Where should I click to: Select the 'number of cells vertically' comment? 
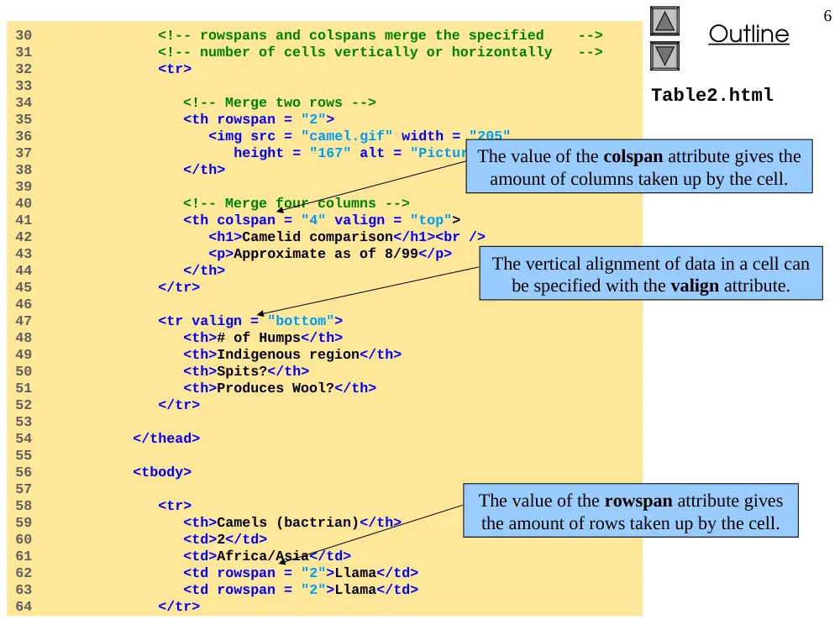(381, 52)
